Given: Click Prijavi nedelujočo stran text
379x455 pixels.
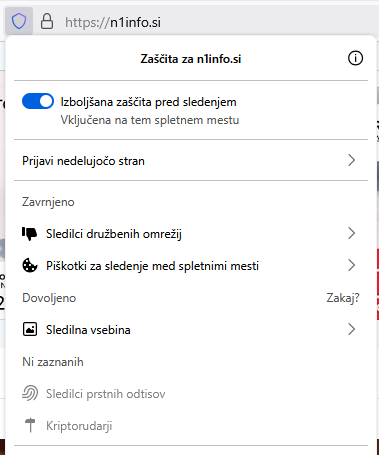Looking at the screenshot, I should click(83, 161).
